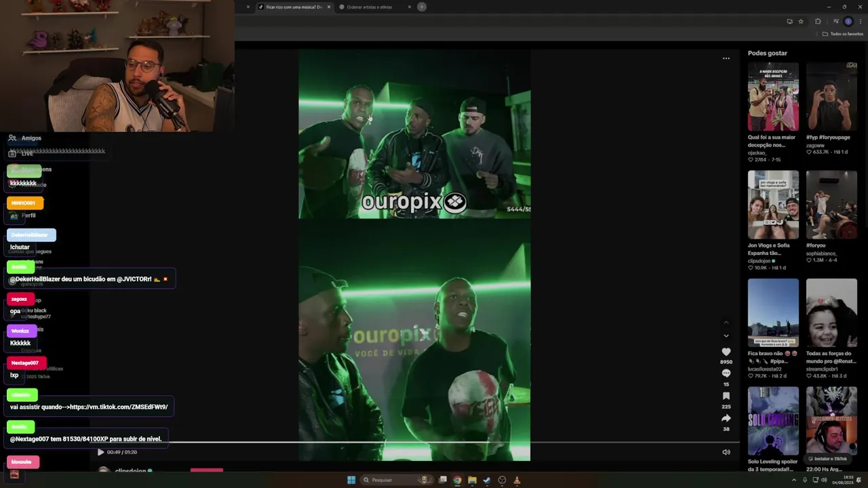Open Steam from the taskbar
Viewport: 868px width, 488px height.
coord(487,480)
